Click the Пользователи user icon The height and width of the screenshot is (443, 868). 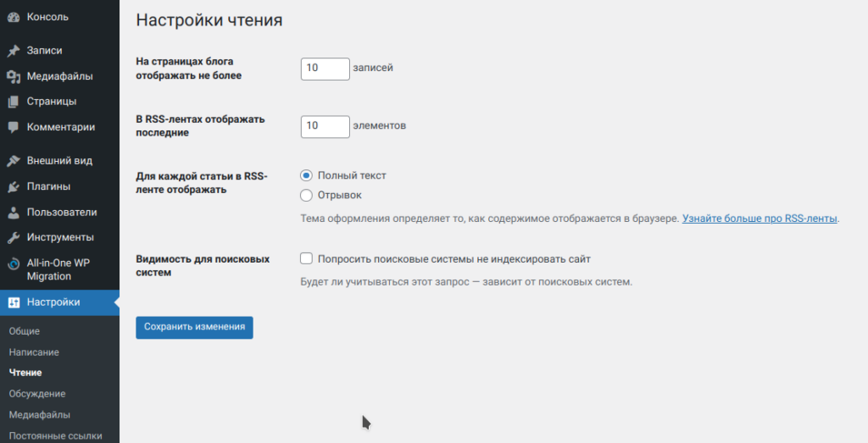click(14, 212)
